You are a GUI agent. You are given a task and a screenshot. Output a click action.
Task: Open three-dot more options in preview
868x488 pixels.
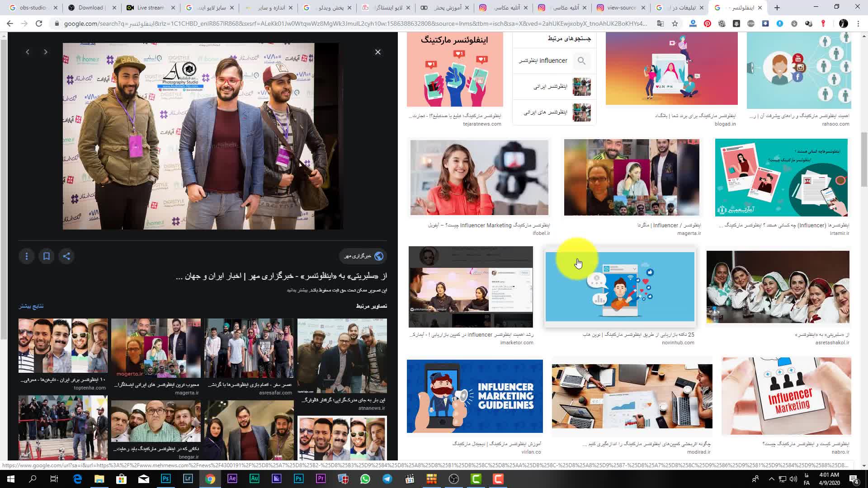pyautogui.click(x=27, y=256)
